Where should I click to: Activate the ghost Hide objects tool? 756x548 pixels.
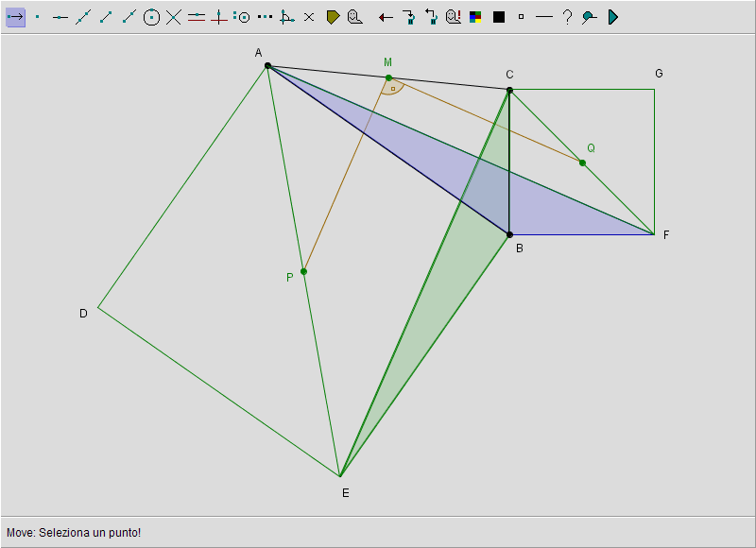355,17
